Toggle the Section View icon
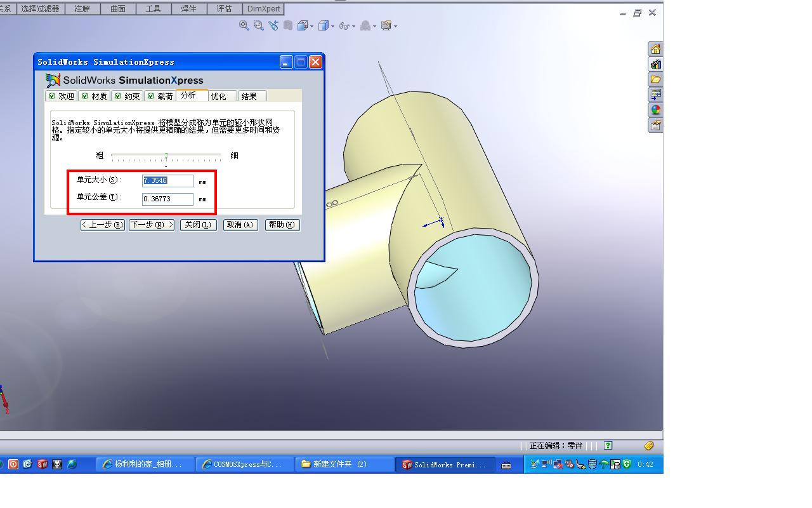812x508 pixels. (x=288, y=25)
